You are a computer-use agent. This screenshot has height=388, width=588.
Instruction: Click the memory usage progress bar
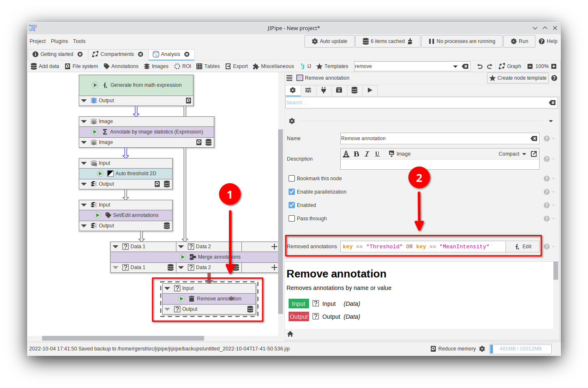pos(520,349)
